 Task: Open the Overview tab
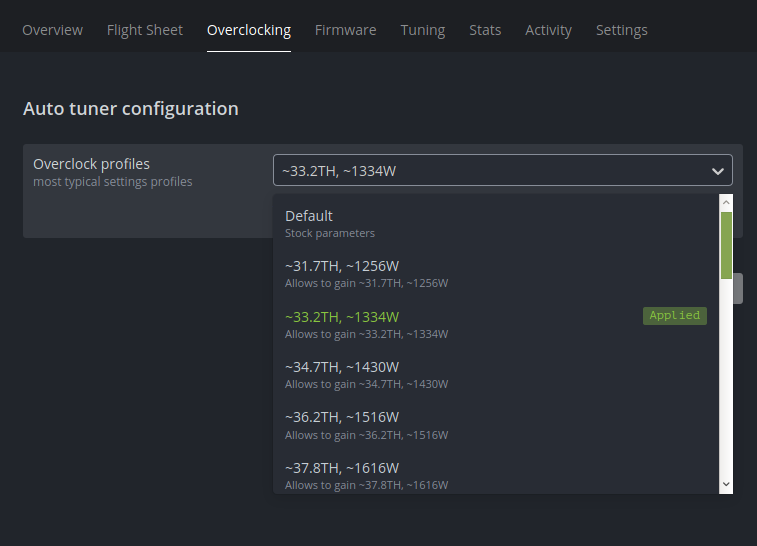pyautogui.click(x=52, y=30)
